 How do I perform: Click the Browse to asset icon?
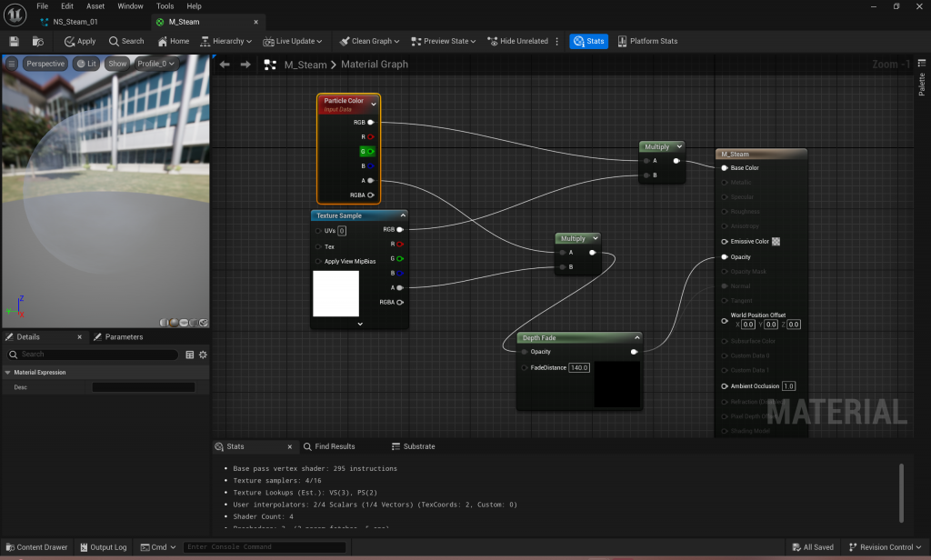[38, 41]
